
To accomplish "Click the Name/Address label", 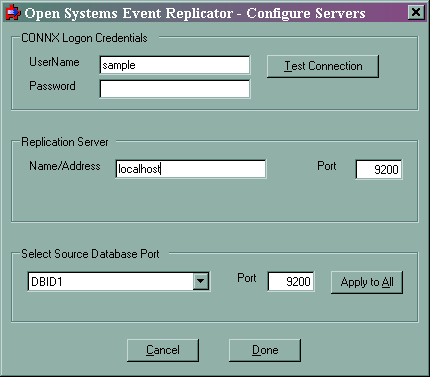I will (x=65, y=166).
